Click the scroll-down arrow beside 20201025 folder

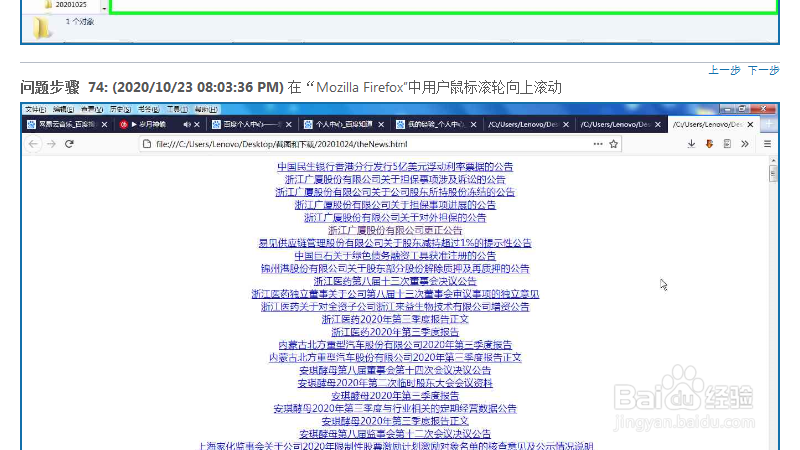tap(104, 8)
